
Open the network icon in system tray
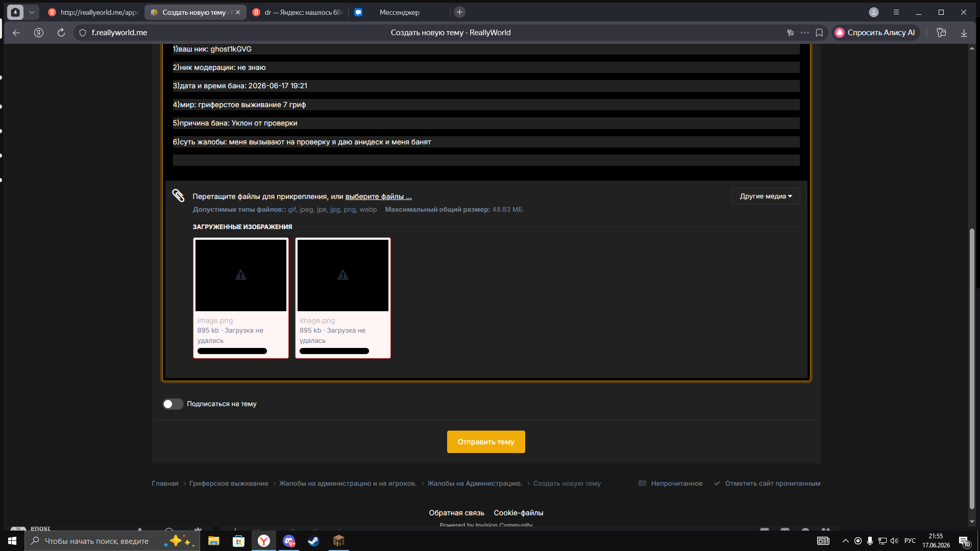pyautogui.click(x=882, y=541)
